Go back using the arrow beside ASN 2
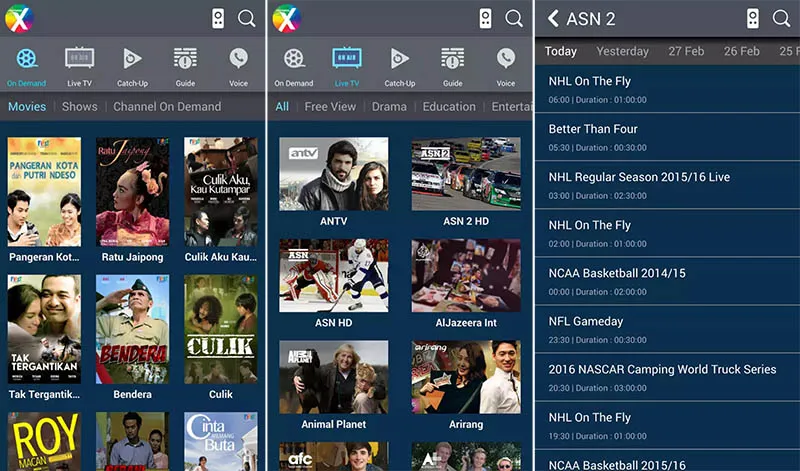The height and width of the screenshot is (471, 800). (x=553, y=19)
